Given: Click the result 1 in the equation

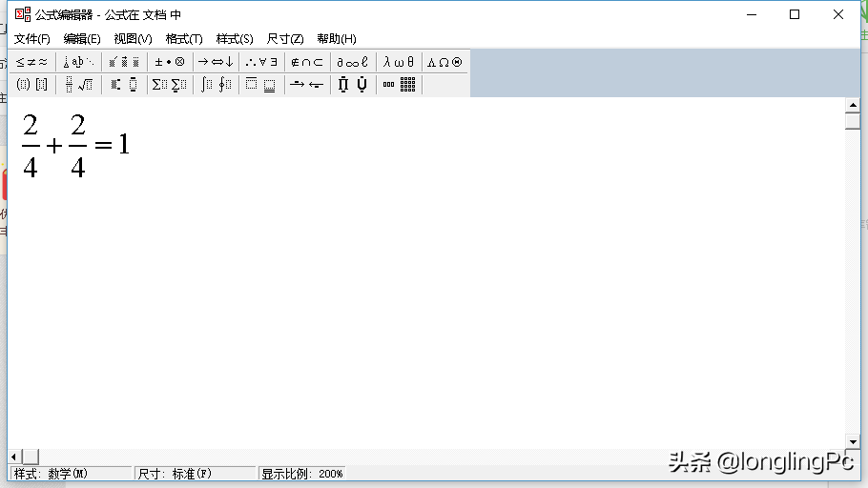Looking at the screenshot, I should point(124,144).
